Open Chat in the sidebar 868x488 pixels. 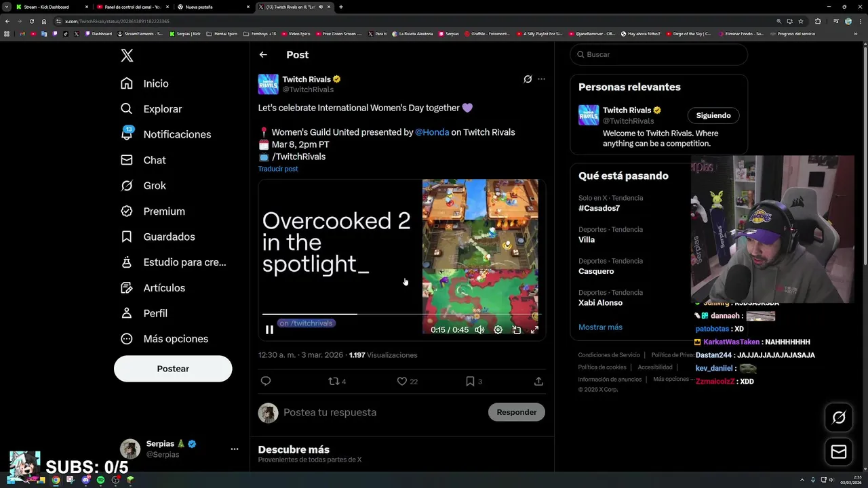click(143, 160)
